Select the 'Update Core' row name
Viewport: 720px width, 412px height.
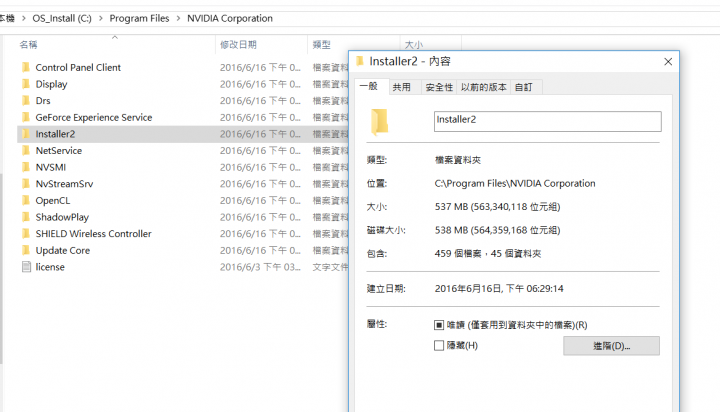pos(63,250)
